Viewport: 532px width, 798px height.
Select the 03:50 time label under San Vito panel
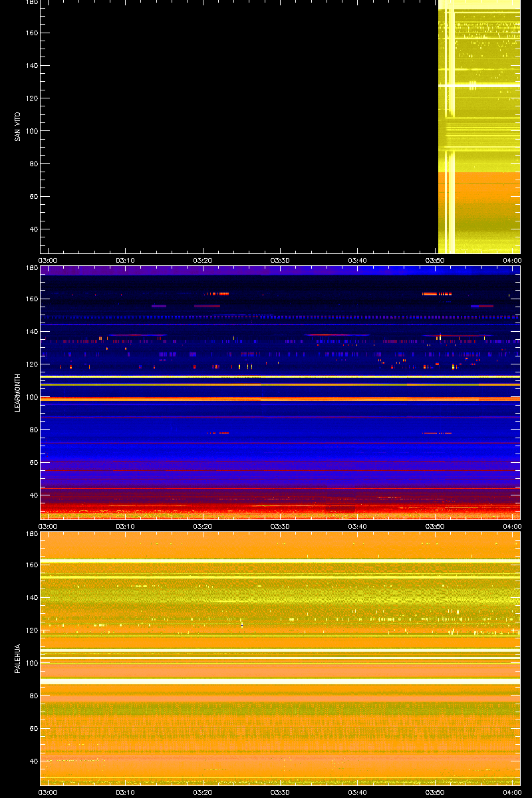[435, 261]
